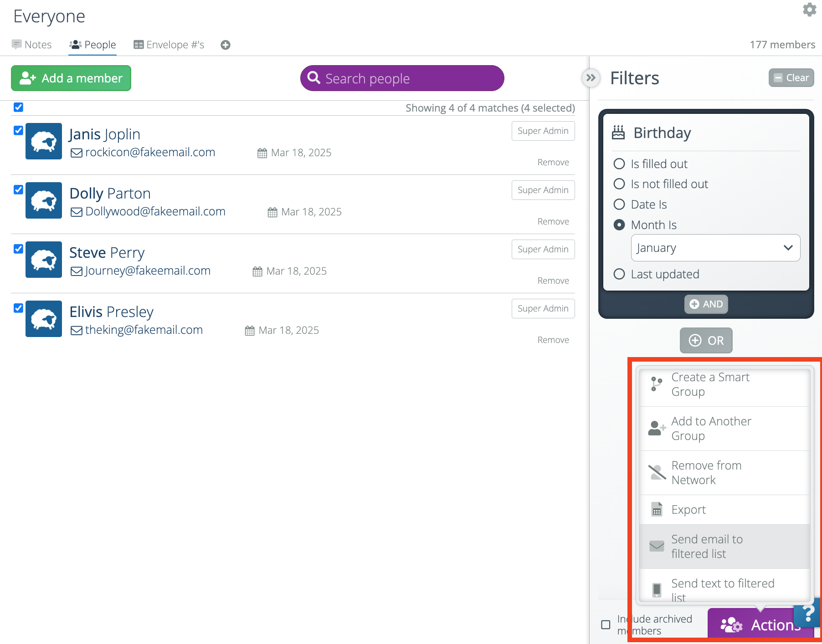Click envelope icon next to Journey@fakeemail.com
This screenshot has width=822, height=644.
tap(77, 271)
